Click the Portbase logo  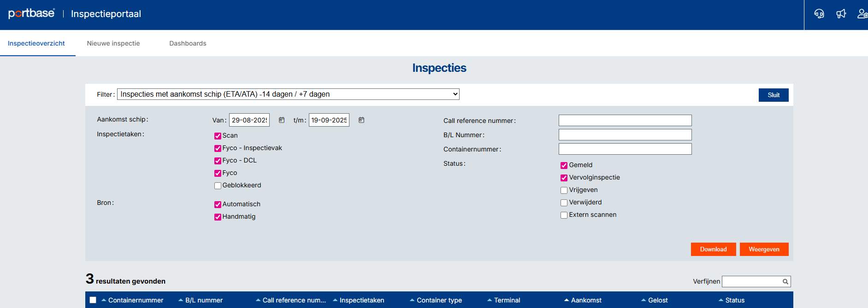click(x=31, y=13)
